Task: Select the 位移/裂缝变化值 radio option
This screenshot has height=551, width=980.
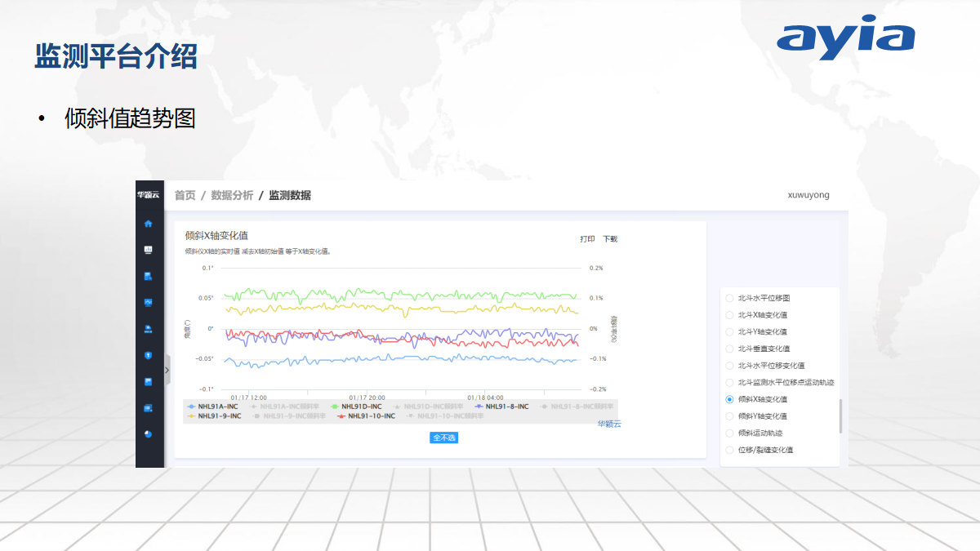Action: [759, 450]
